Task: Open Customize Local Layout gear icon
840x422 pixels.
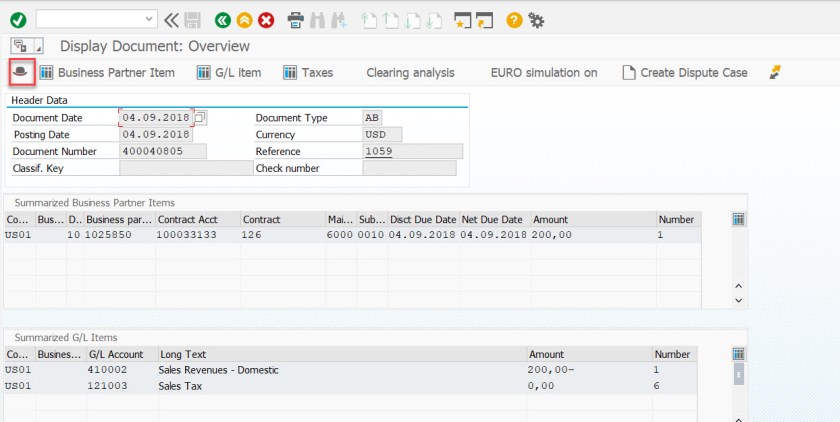Action: (x=536, y=19)
